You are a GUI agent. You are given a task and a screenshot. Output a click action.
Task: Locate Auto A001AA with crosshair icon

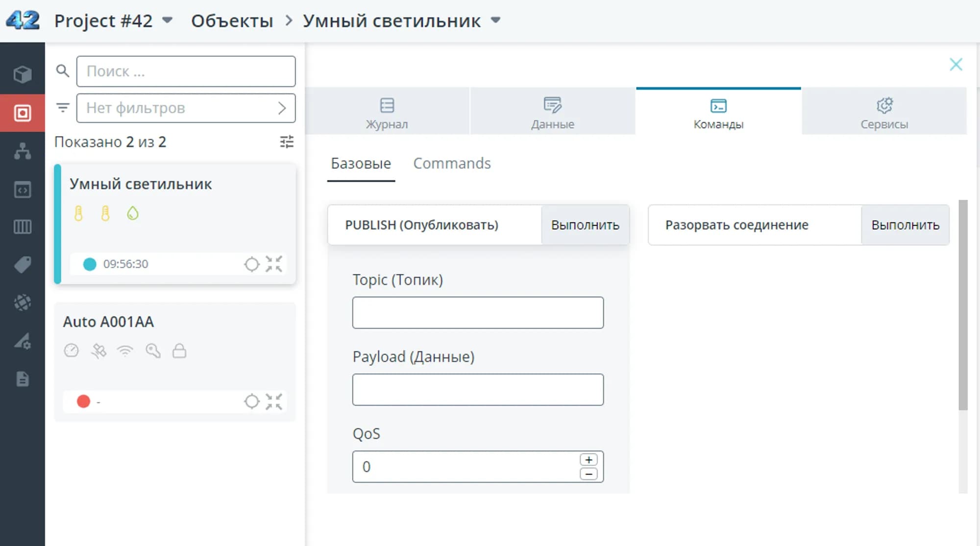coord(251,402)
